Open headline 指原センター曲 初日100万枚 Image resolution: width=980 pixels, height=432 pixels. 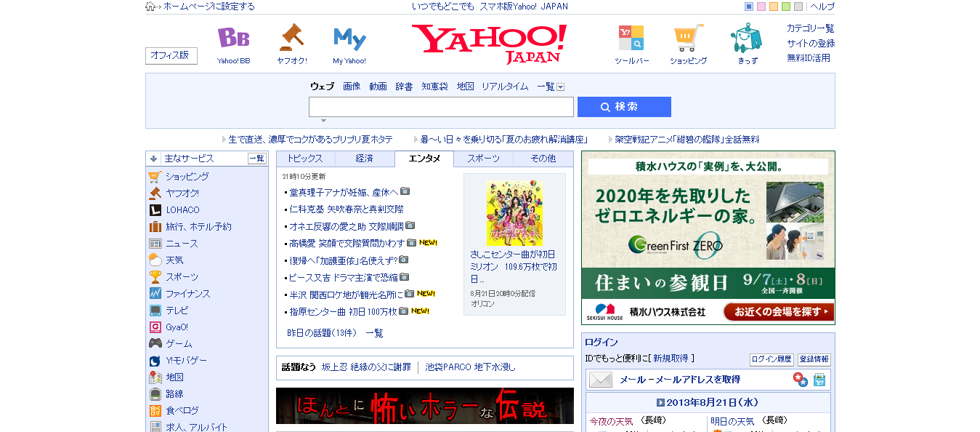pyautogui.click(x=343, y=311)
